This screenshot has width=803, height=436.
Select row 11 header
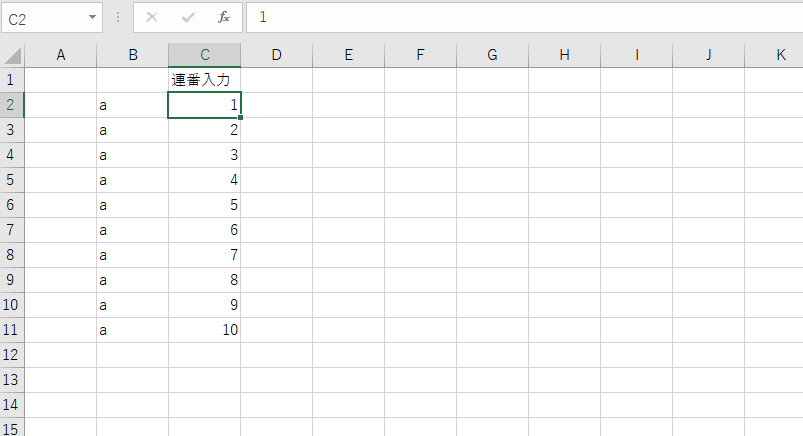point(12,329)
